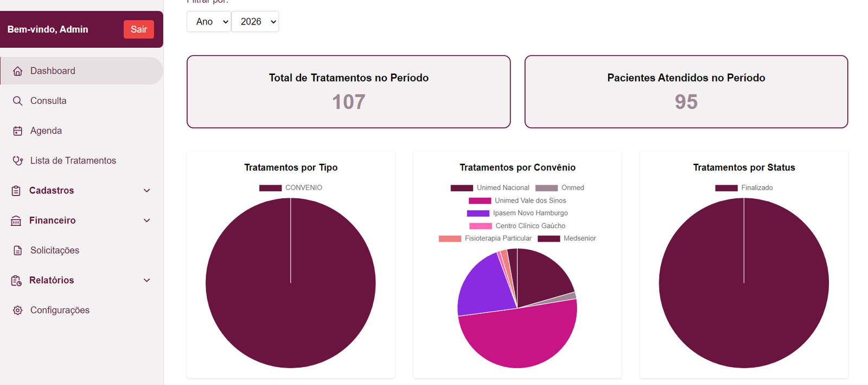This screenshot has width=868, height=385.
Task: Click the Cadastros clipboard icon
Action: coord(16,191)
